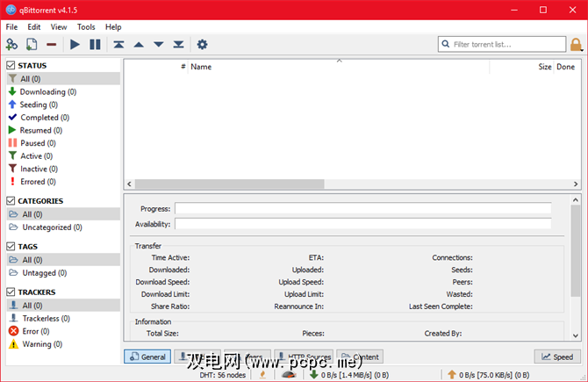Select All (0) under Trackers
The height and width of the screenshot is (382, 588).
pos(63,306)
